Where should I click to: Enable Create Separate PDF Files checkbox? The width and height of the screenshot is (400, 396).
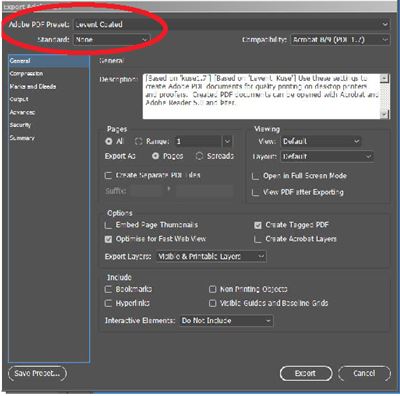pos(108,175)
